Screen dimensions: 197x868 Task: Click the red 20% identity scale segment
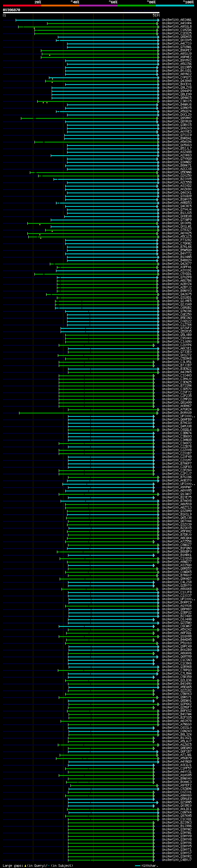(x=22, y=6)
